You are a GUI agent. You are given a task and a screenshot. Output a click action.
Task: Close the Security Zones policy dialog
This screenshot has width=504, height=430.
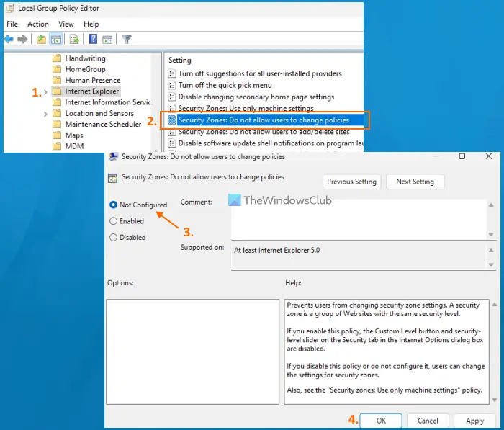click(489, 156)
